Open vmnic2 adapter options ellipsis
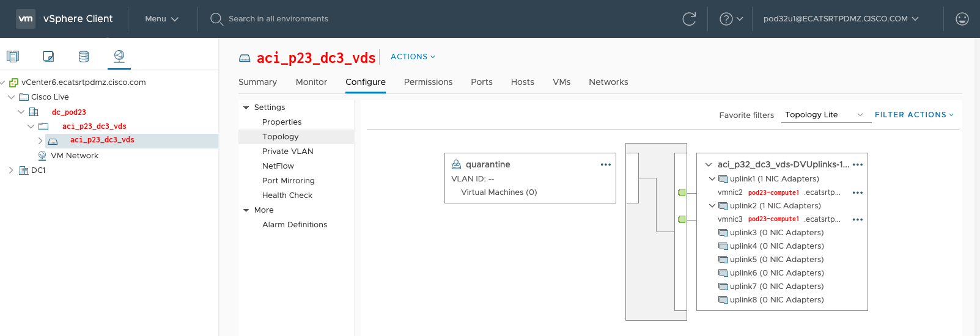Screen dimensions: 980x336 click(858, 192)
